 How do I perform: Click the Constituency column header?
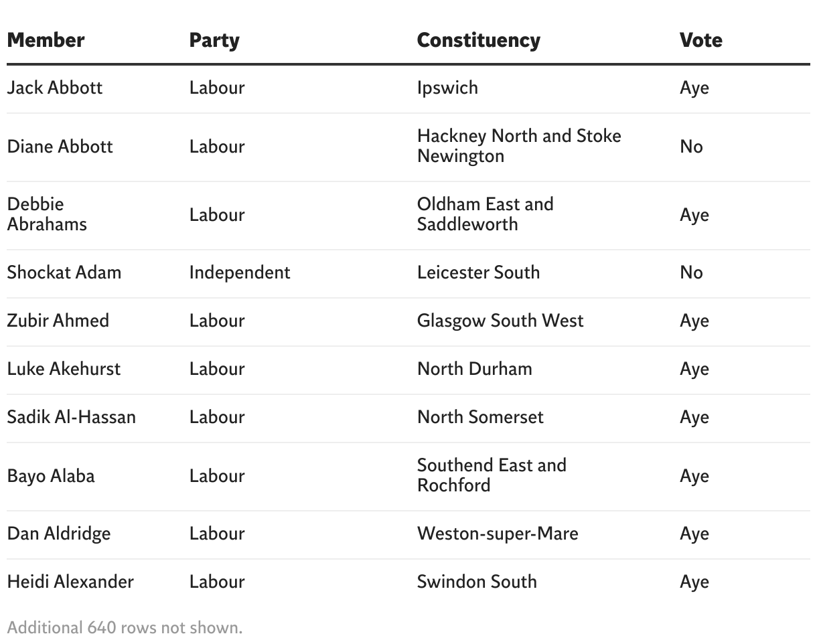[x=478, y=40]
